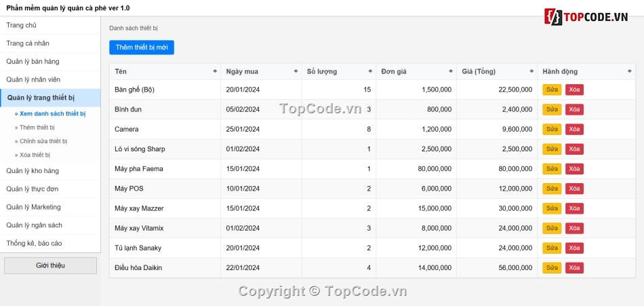Expand Quản lý Marketing menu
Screen dimensions: 644x306
click(50, 208)
